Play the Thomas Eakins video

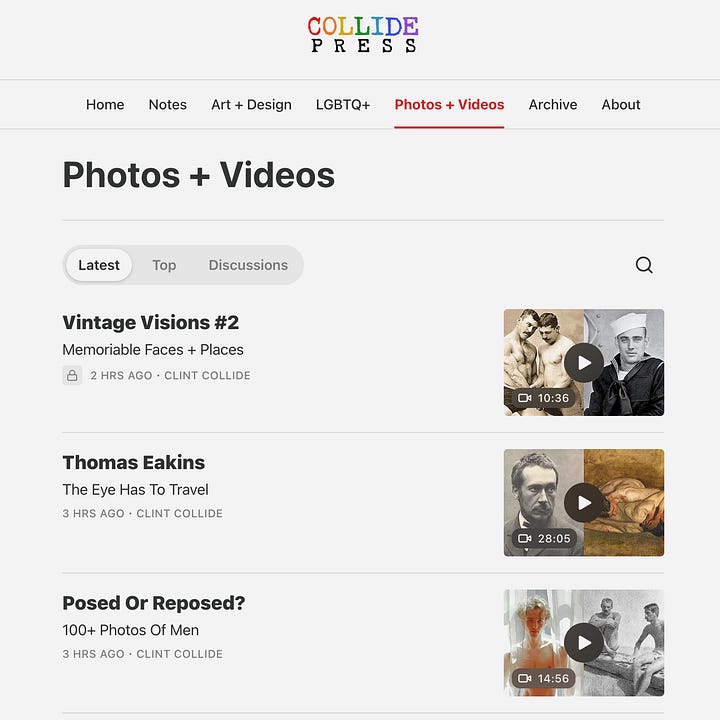584,503
